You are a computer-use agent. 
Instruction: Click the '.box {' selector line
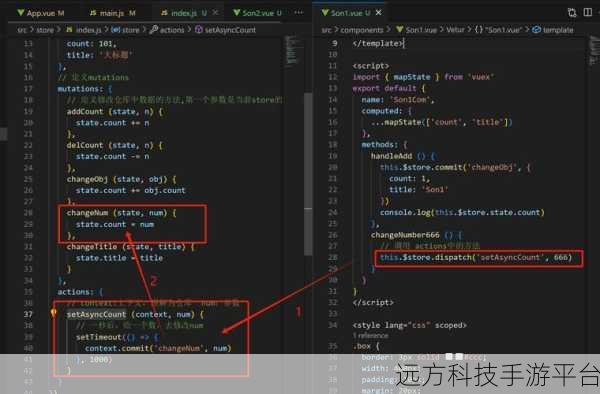(366, 346)
